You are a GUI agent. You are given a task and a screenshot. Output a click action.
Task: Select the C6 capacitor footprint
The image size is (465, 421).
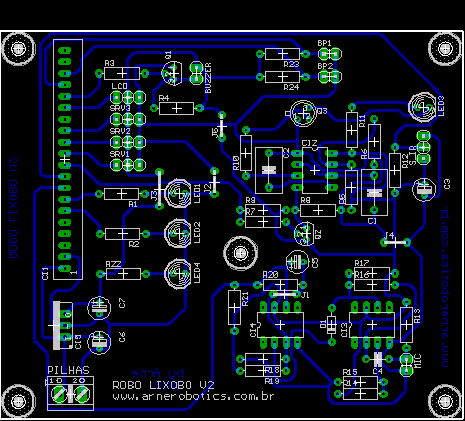pos(99,342)
